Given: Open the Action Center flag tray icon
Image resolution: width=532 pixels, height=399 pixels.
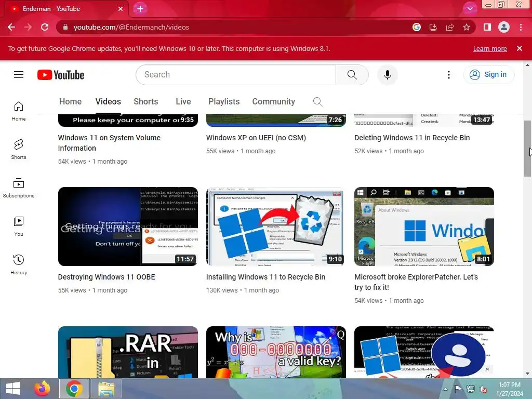Looking at the screenshot, I should [458, 389].
